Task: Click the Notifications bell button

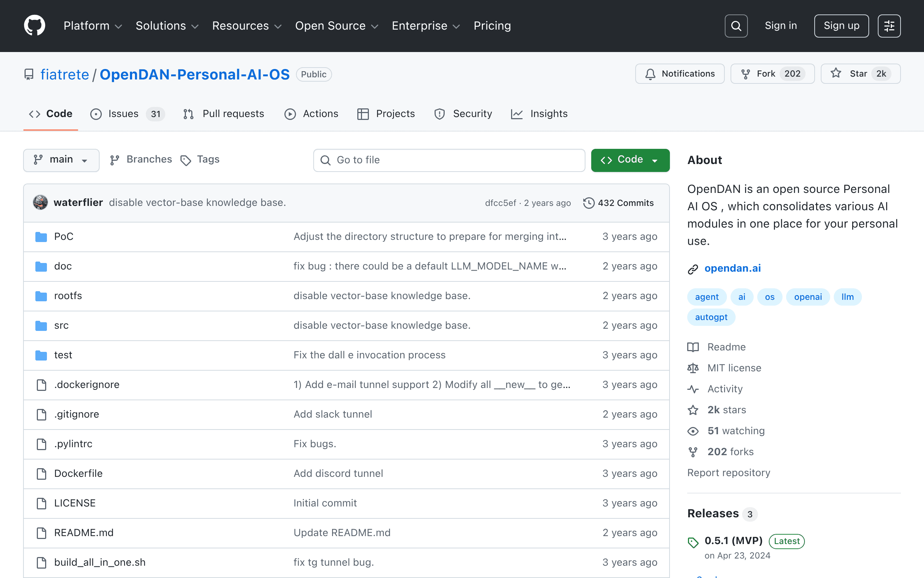Action: pyautogui.click(x=680, y=73)
